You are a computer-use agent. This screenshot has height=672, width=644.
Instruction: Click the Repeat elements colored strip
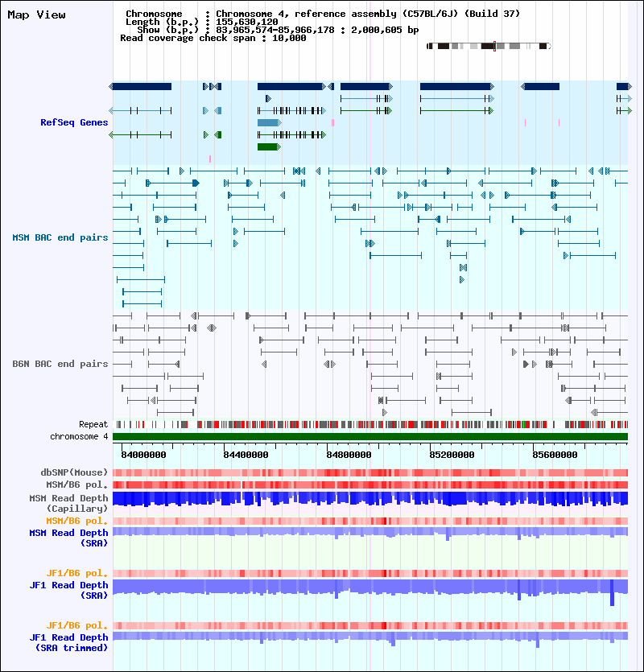click(x=370, y=425)
